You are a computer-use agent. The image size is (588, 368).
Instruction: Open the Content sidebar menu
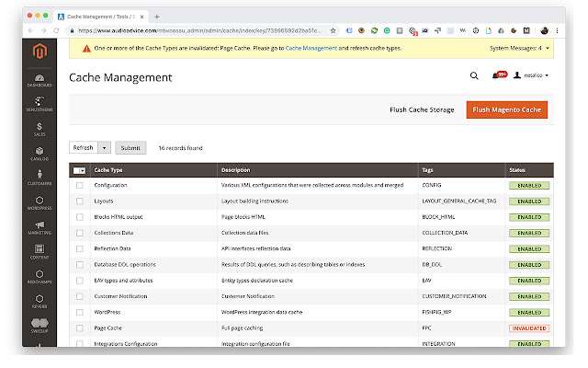(40, 252)
